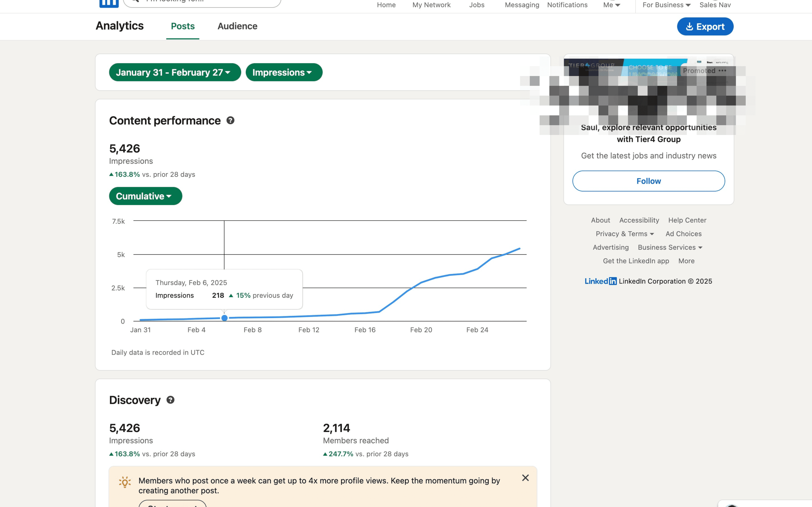Follow Tier4 Group

[x=648, y=181]
